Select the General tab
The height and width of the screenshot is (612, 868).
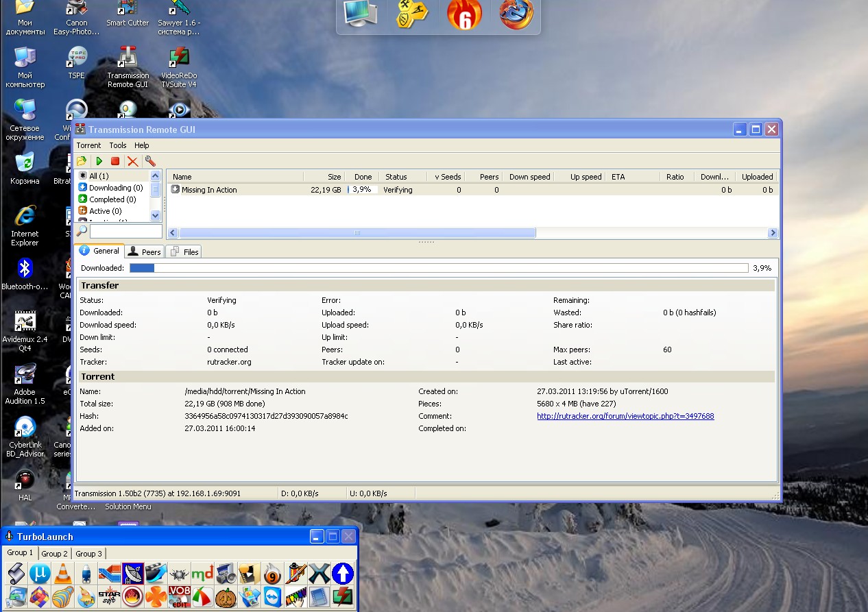click(99, 251)
